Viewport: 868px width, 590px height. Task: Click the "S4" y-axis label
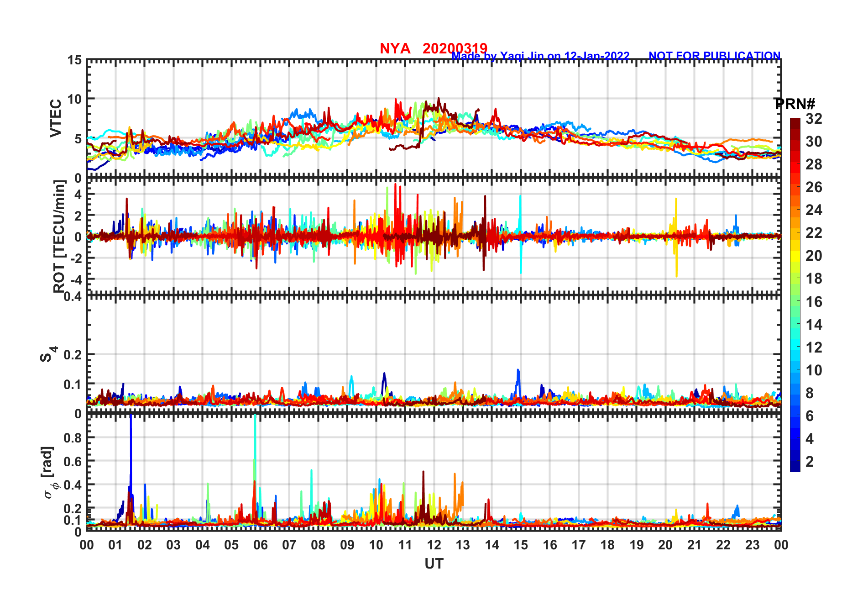pyautogui.click(x=48, y=354)
